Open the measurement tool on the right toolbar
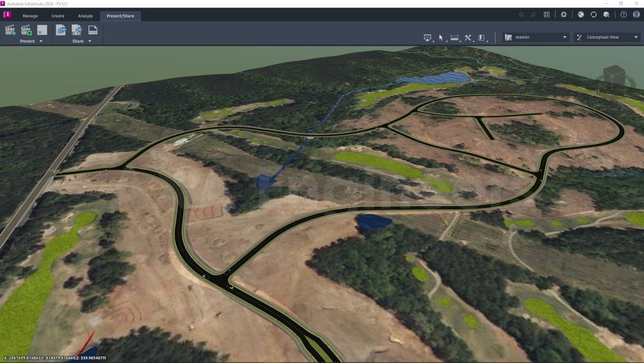The width and height of the screenshot is (644, 363). 454,37
